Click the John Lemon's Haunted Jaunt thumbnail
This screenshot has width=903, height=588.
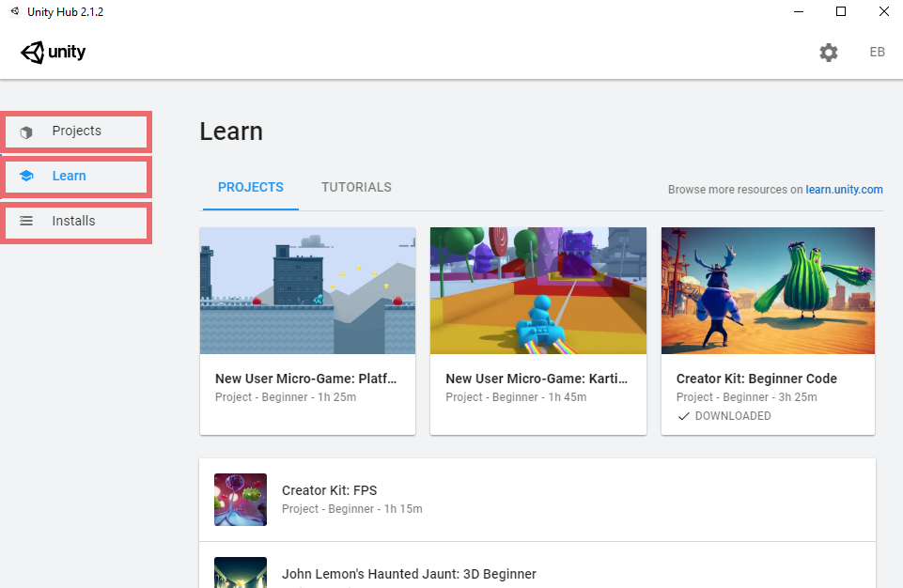pos(241,572)
